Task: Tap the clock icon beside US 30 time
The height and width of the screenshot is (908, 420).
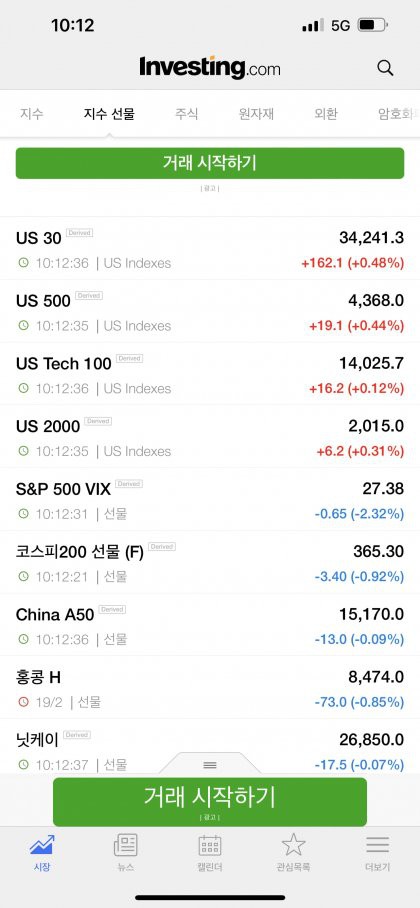Action: [x=23, y=263]
